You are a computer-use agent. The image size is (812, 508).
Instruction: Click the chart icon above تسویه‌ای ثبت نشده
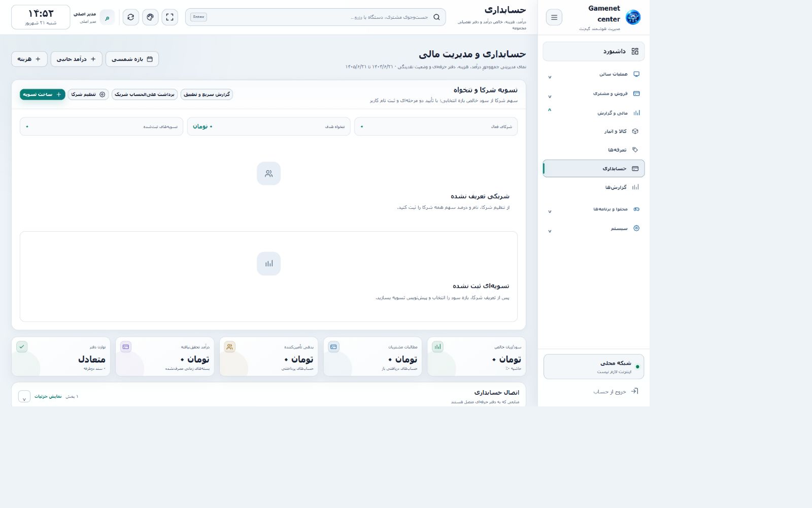click(268, 264)
